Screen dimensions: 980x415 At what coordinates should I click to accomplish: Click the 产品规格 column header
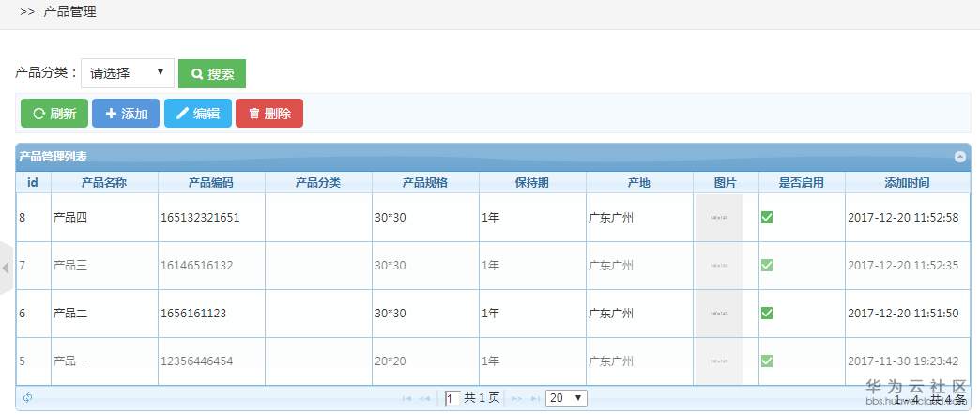coord(425,182)
